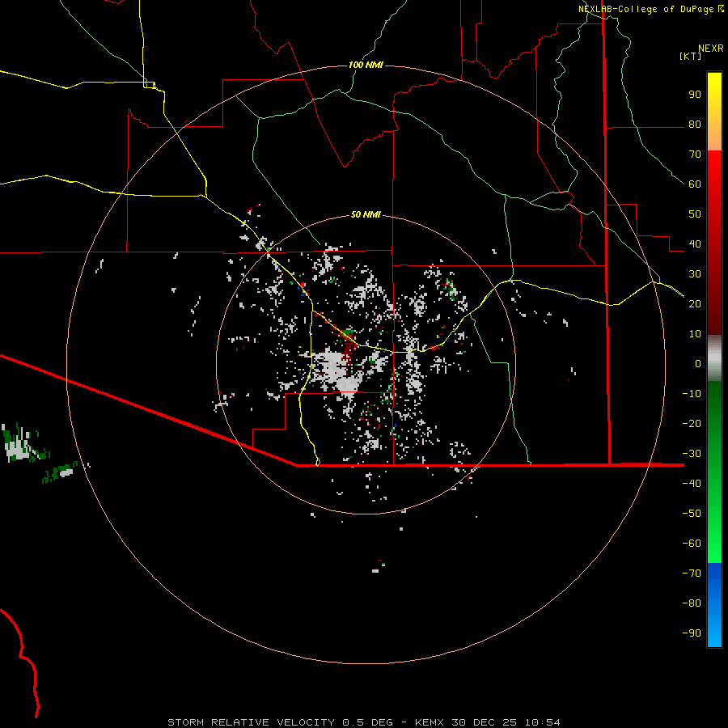Click the -90 value on the velocity scale

(692, 633)
